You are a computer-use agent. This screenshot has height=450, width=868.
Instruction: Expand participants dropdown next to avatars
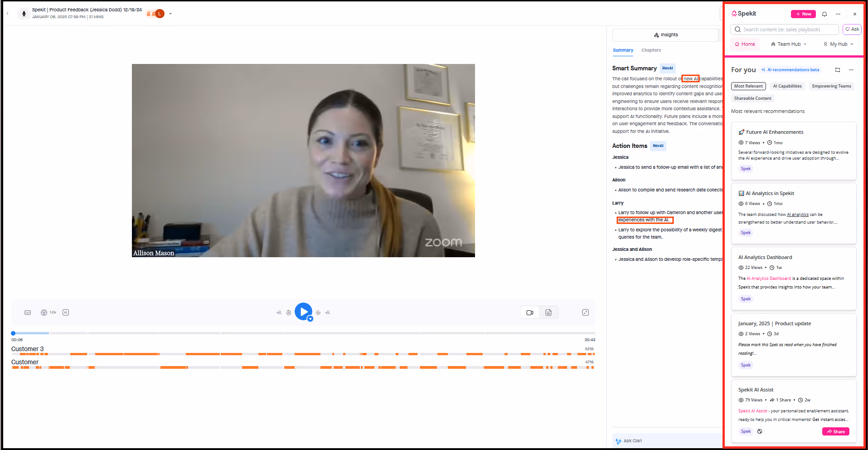pyautogui.click(x=170, y=14)
